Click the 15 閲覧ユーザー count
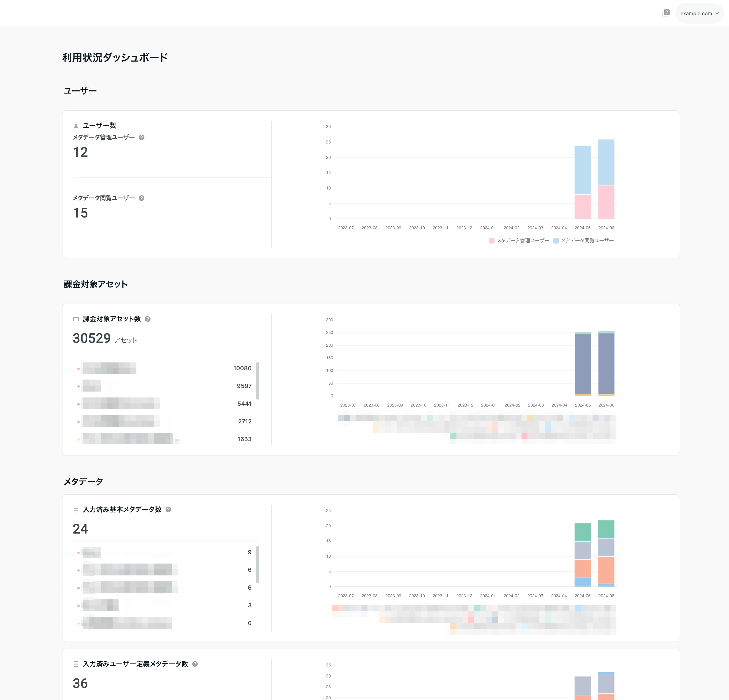This screenshot has height=700, width=729. point(80,213)
